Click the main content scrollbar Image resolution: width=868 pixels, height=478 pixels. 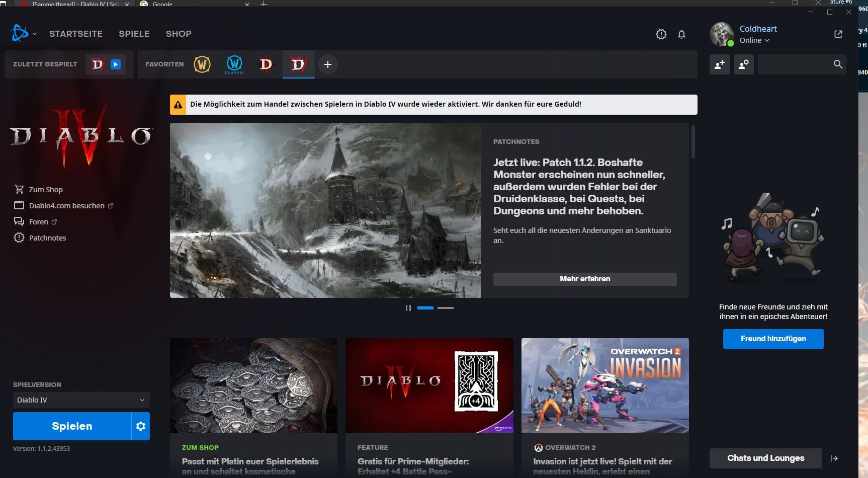pyautogui.click(x=693, y=142)
